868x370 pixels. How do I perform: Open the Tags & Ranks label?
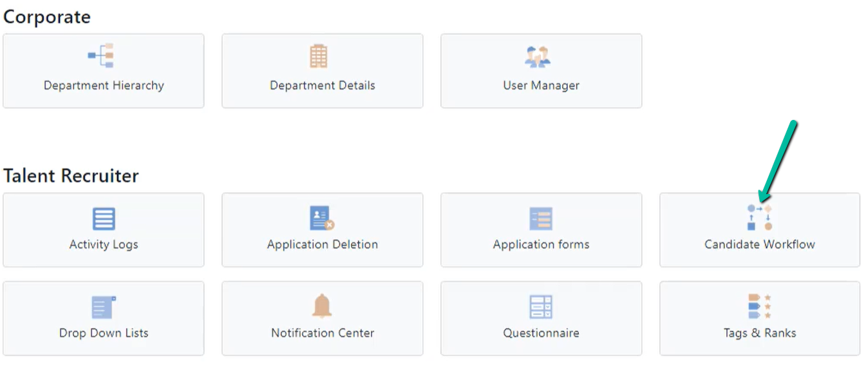[x=760, y=333]
